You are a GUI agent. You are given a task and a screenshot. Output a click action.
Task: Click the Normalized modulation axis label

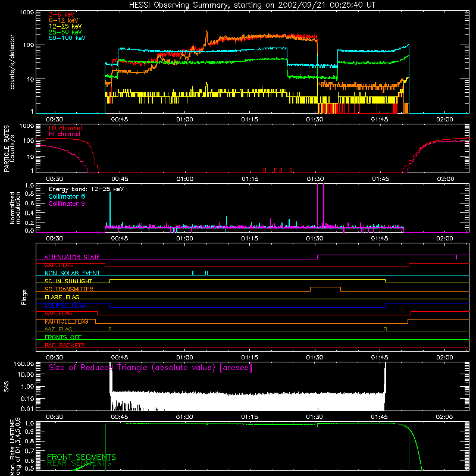15,208
